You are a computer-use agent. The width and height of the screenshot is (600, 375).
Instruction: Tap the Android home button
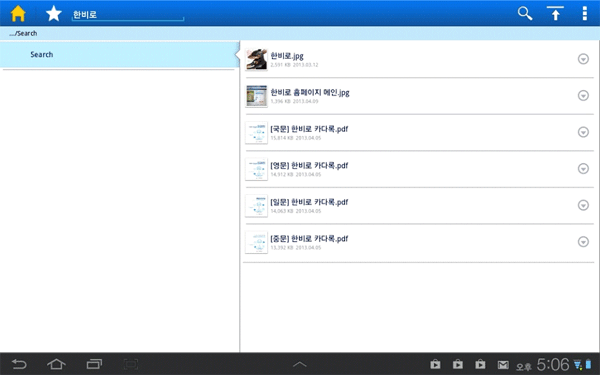tap(56, 364)
